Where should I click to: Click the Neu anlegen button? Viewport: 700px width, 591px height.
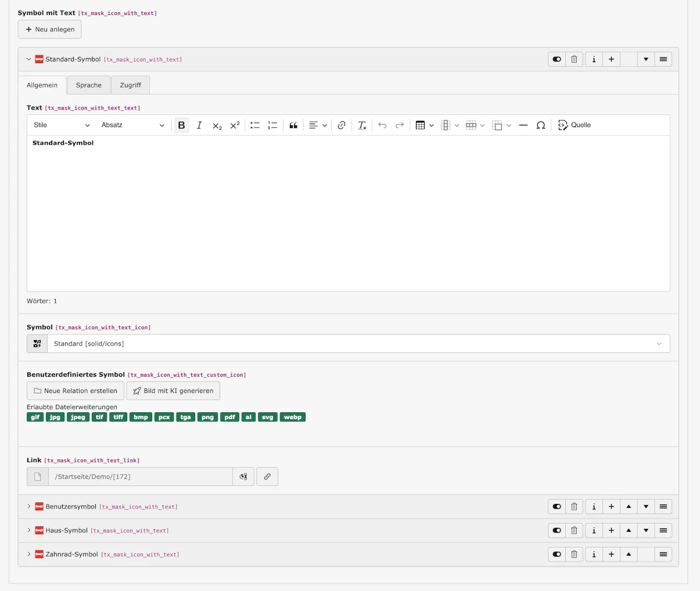49,29
